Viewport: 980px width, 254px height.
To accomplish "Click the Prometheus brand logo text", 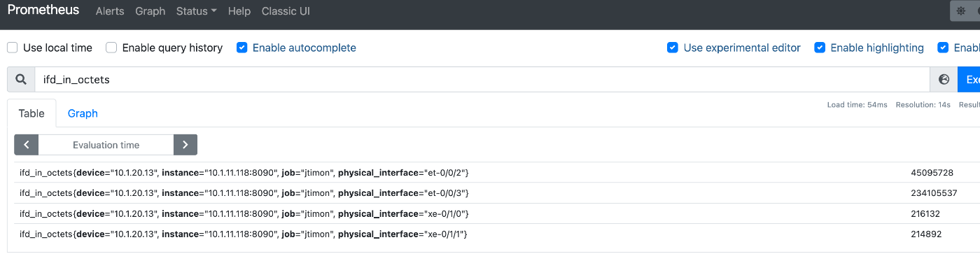I will point(43,10).
